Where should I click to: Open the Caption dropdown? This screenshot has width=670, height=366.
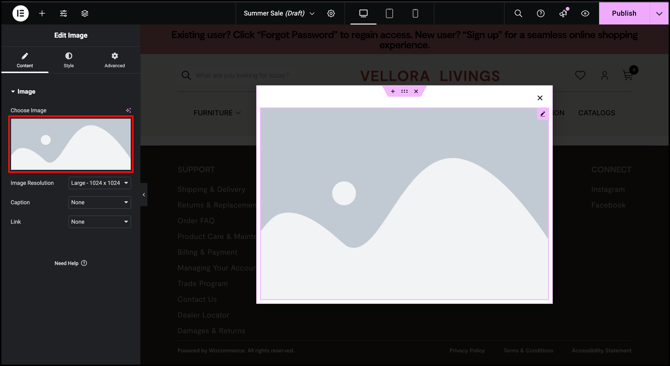click(x=100, y=202)
